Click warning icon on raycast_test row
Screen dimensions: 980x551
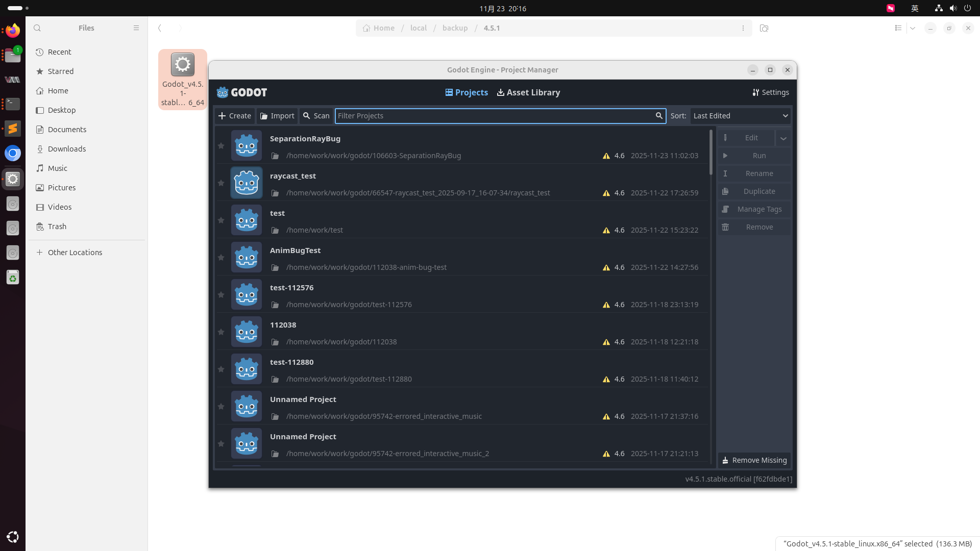point(606,193)
